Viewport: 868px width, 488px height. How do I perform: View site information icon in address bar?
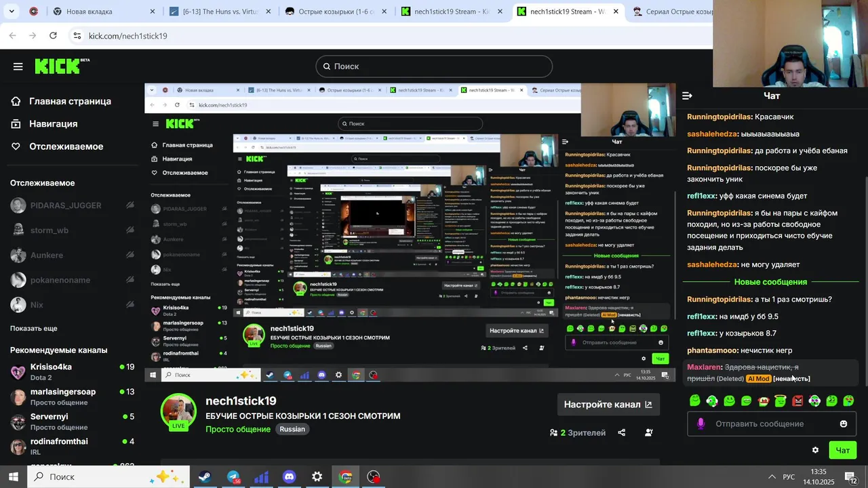coord(77,35)
